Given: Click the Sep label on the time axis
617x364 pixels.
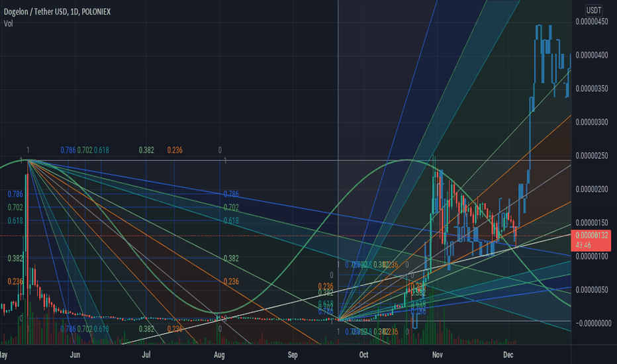Looking at the screenshot, I should pos(293,355).
